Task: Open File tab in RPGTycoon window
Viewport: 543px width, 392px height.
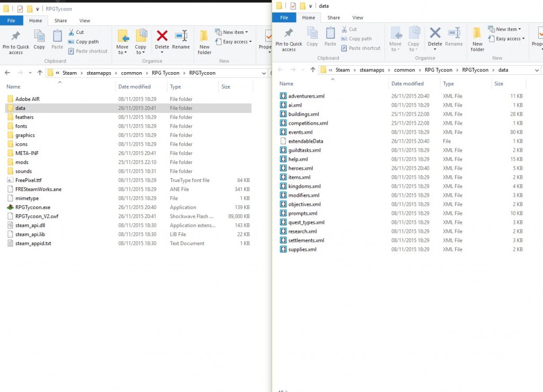Action: tap(12, 21)
